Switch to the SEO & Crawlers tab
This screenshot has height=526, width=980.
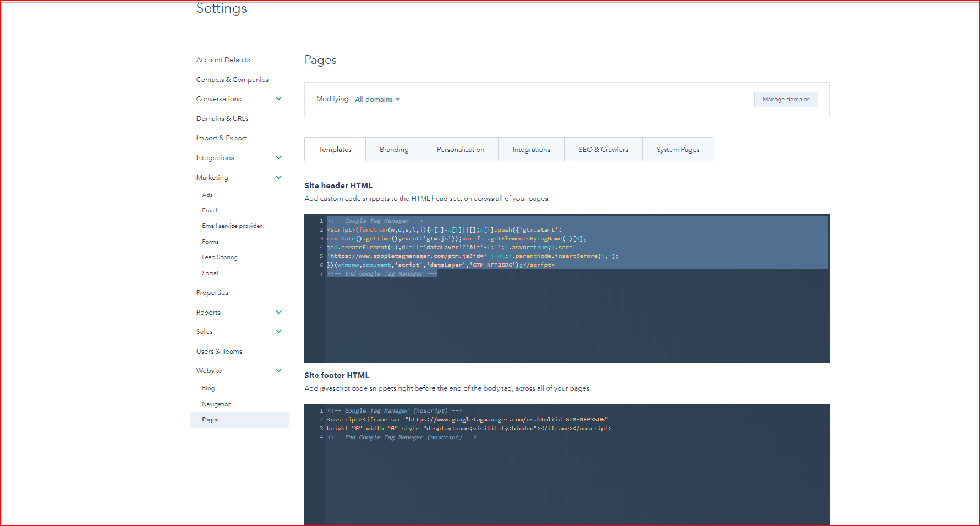pyautogui.click(x=603, y=149)
